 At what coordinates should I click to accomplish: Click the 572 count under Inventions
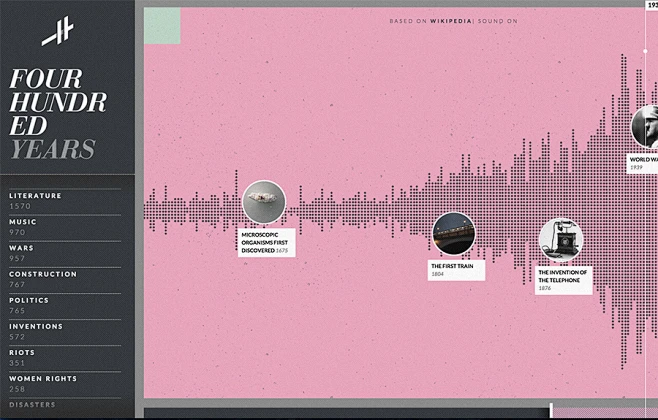click(17, 337)
